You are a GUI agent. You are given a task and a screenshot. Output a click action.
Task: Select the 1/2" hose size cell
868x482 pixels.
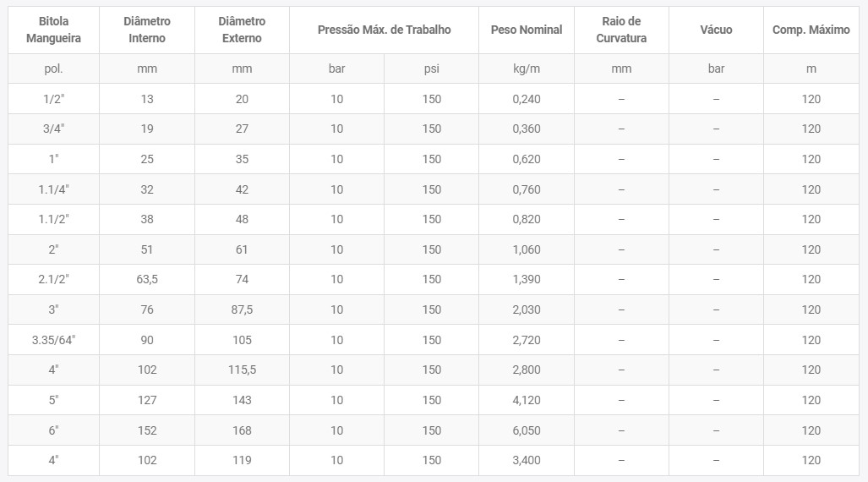tap(54, 99)
